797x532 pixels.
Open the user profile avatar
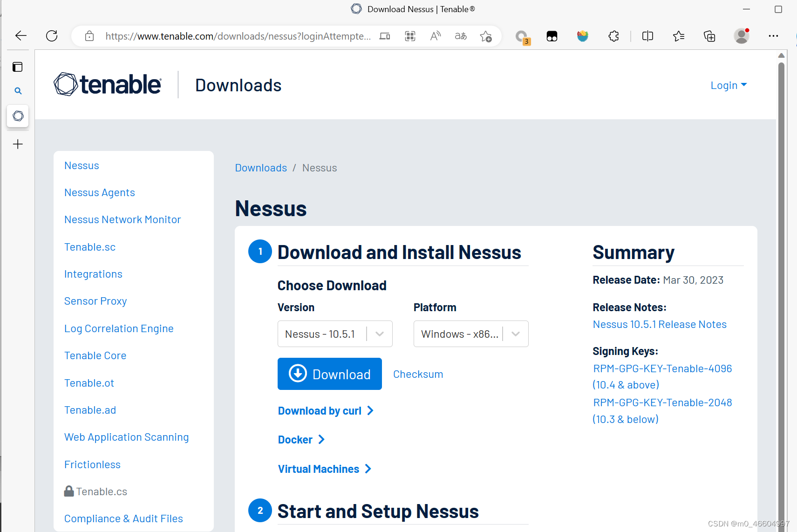(x=741, y=36)
